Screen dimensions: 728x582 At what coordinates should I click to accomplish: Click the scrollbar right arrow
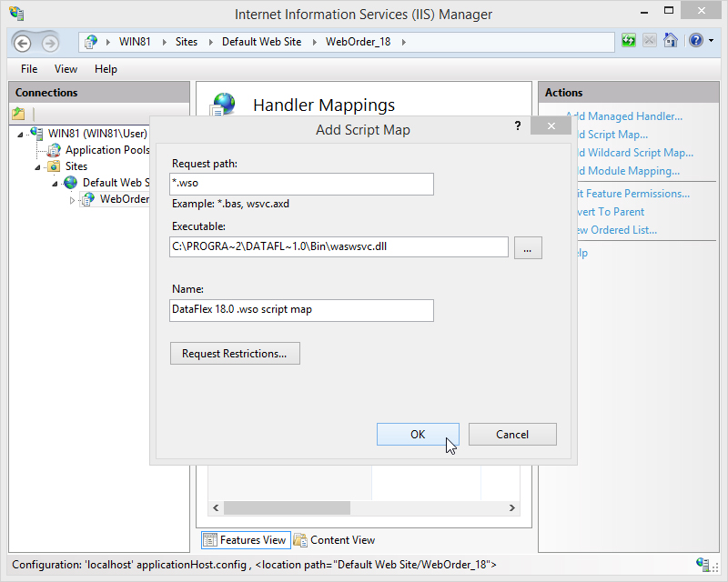click(511, 507)
